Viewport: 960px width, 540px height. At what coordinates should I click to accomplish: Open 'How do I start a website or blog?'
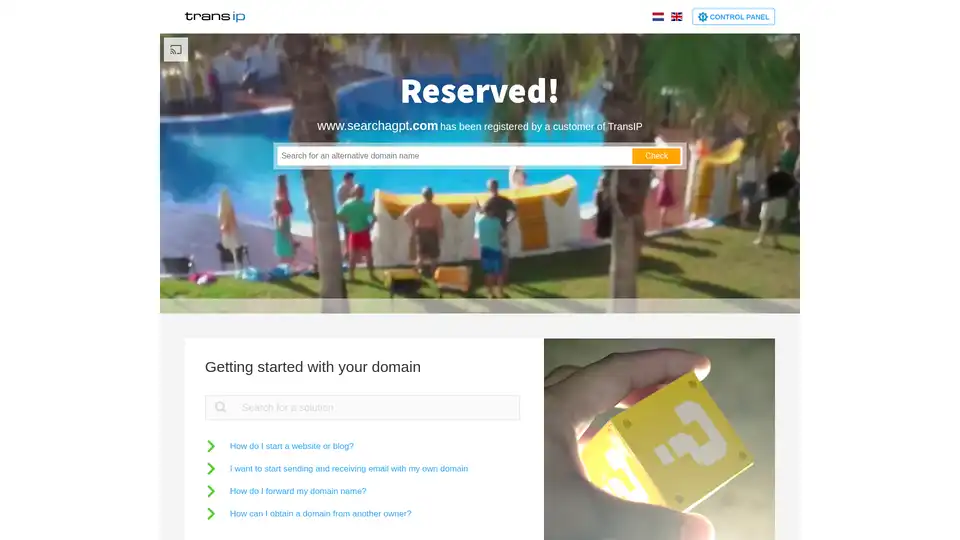(291, 446)
